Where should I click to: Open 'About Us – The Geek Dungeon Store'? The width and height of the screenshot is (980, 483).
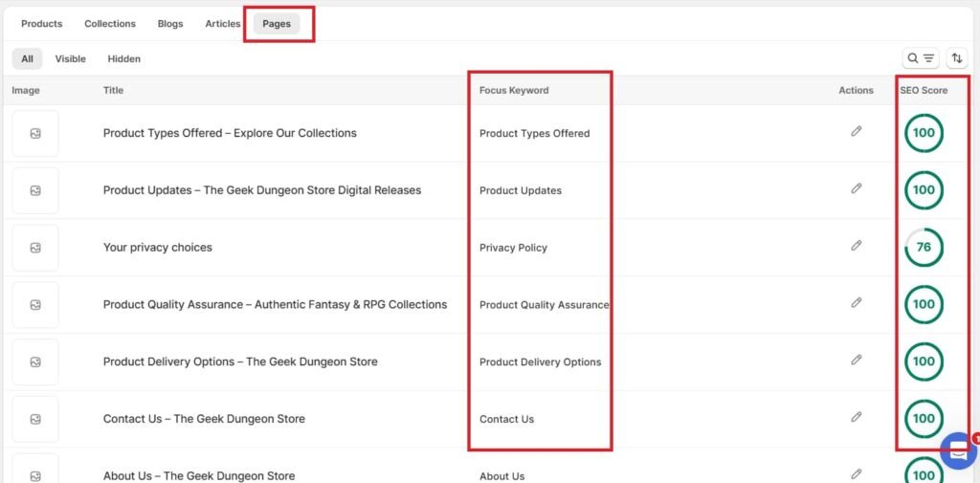pos(199,476)
